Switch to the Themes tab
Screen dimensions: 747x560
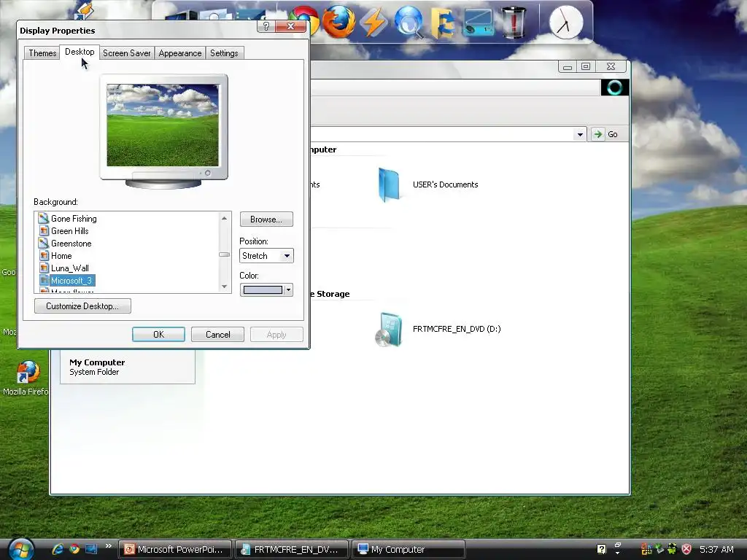42,52
